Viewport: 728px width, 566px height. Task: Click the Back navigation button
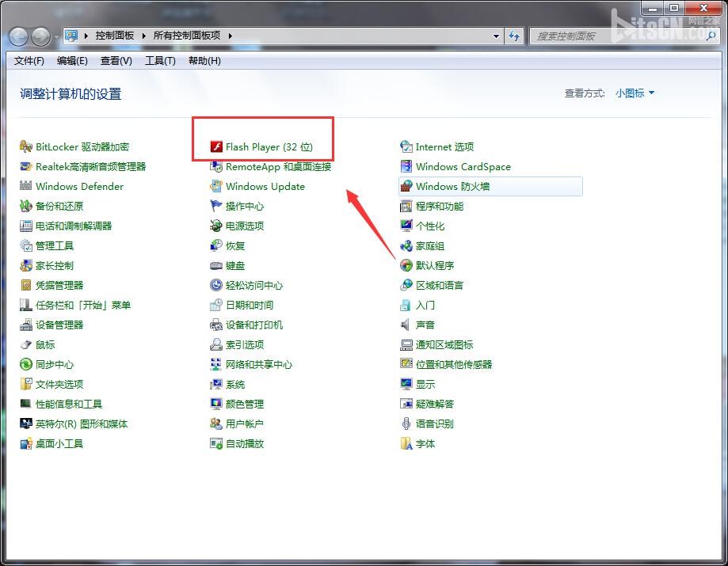18,36
